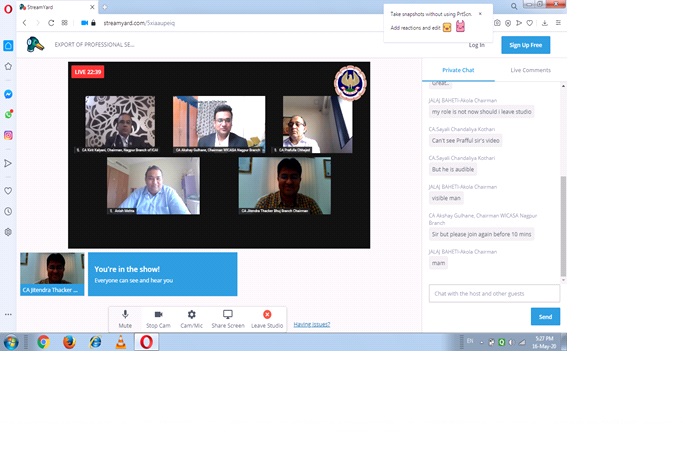Image resolution: width=685 pixels, height=460 pixels.
Task: Launch Chrome from taskbar
Action: click(43, 342)
